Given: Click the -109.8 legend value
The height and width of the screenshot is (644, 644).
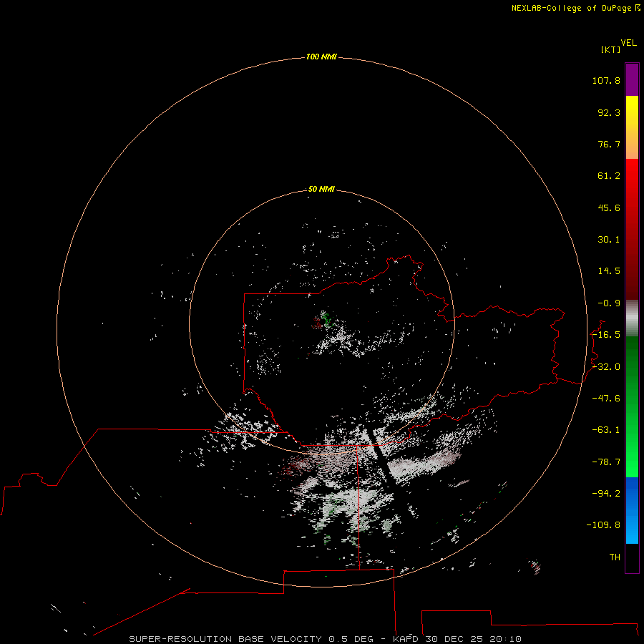Looking at the screenshot, I should [x=603, y=525].
